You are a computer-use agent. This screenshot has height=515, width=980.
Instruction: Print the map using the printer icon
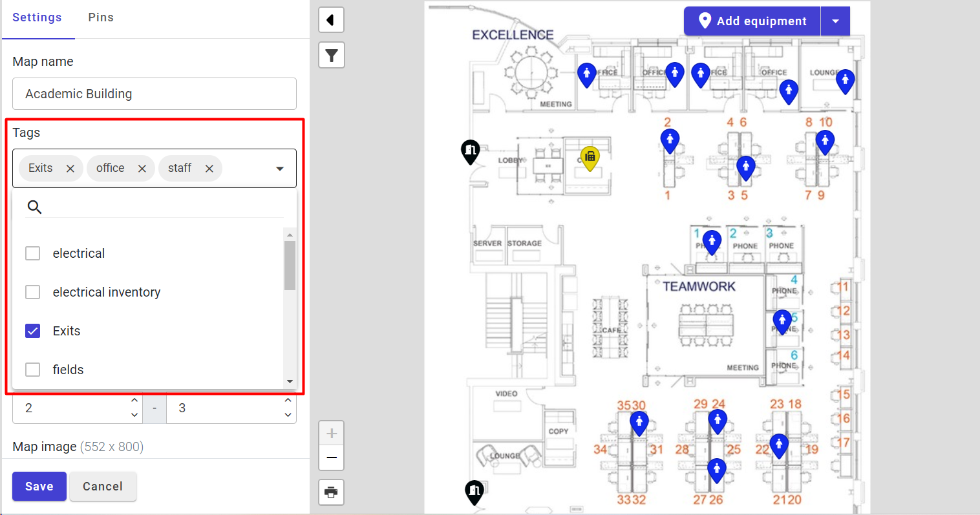(331, 492)
